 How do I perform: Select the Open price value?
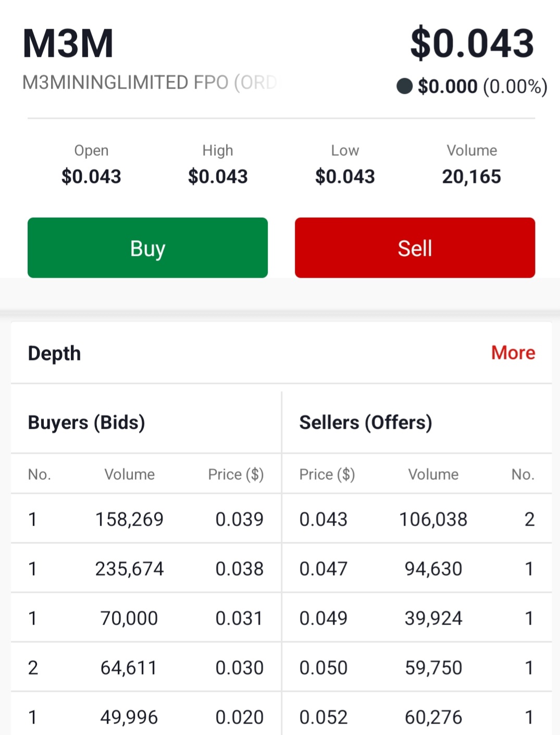tap(91, 177)
